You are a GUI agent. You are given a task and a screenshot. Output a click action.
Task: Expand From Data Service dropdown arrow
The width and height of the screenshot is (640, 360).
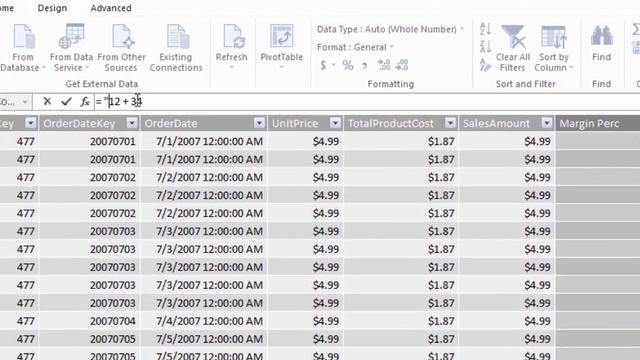[87, 68]
